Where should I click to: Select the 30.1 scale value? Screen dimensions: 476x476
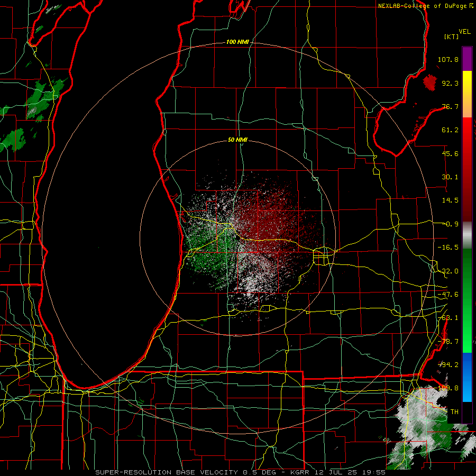[450, 177]
